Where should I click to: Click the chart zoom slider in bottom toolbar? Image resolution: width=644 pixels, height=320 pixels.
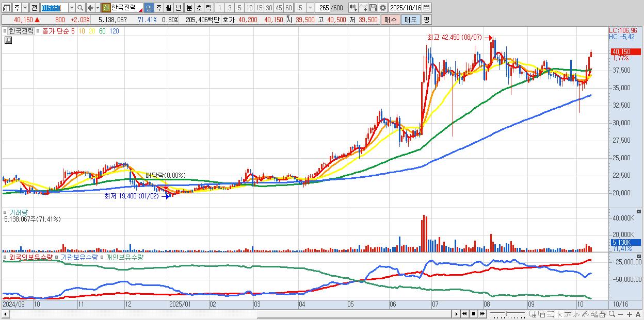point(508,314)
